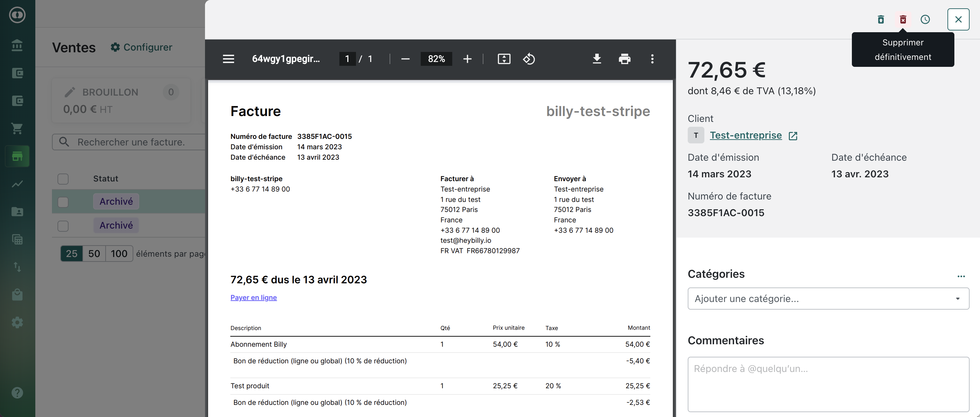980x417 pixels.
Task: Click the download icon in PDF toolbar
Action: click(x=597, y=59)
